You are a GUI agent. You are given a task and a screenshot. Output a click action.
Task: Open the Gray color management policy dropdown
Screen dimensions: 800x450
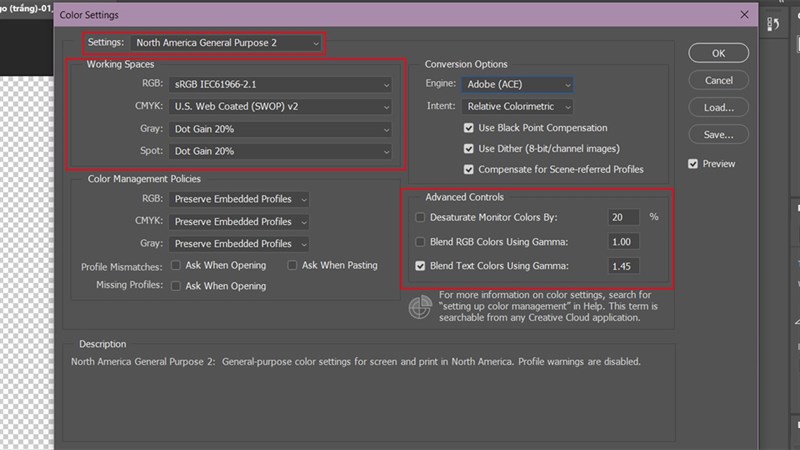coord(240,243)
